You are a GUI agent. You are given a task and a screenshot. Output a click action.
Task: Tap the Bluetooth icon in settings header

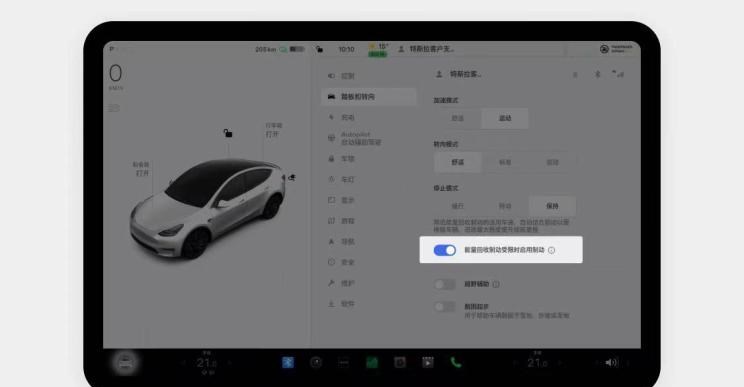tap(598, 74)
